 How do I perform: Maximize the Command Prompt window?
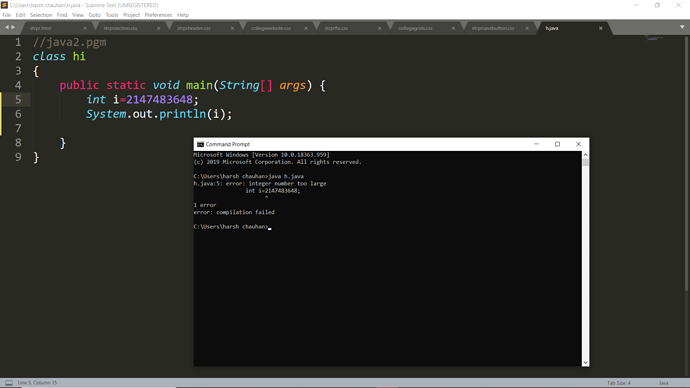558,144
